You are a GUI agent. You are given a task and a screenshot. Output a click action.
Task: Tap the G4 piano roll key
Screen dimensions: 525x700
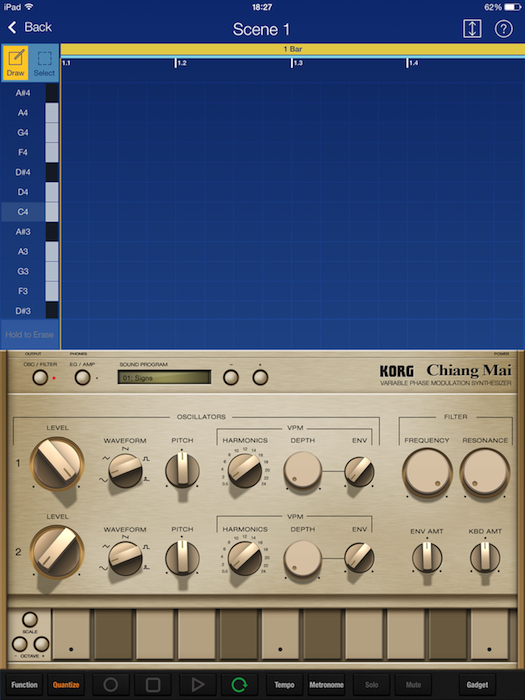pos(29,133)
